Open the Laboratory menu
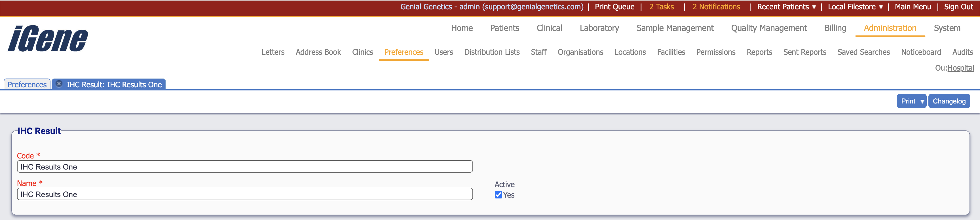980x220 pixels. (599, 28)
